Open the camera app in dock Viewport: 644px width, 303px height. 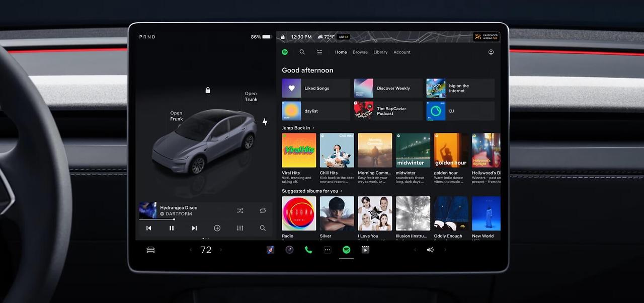click(289, 250)
